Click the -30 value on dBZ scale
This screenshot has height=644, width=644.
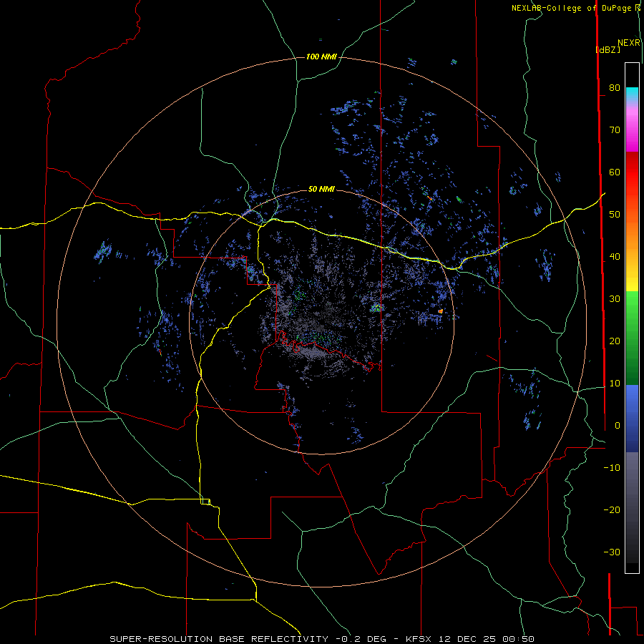612,552
